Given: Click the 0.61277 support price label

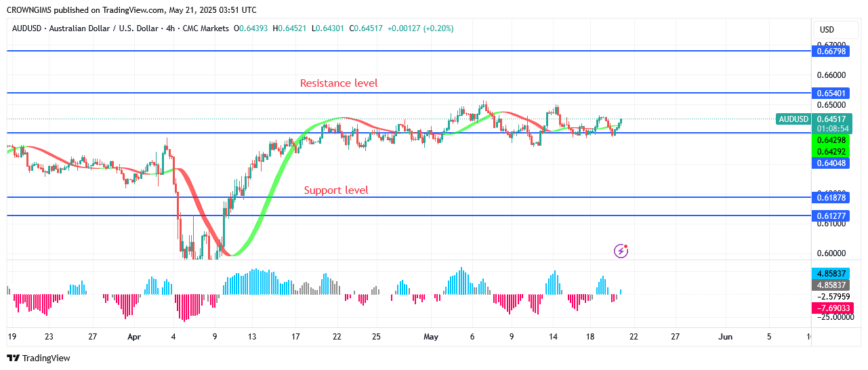Looking at the screenshot, I should (x=830, y=215).
